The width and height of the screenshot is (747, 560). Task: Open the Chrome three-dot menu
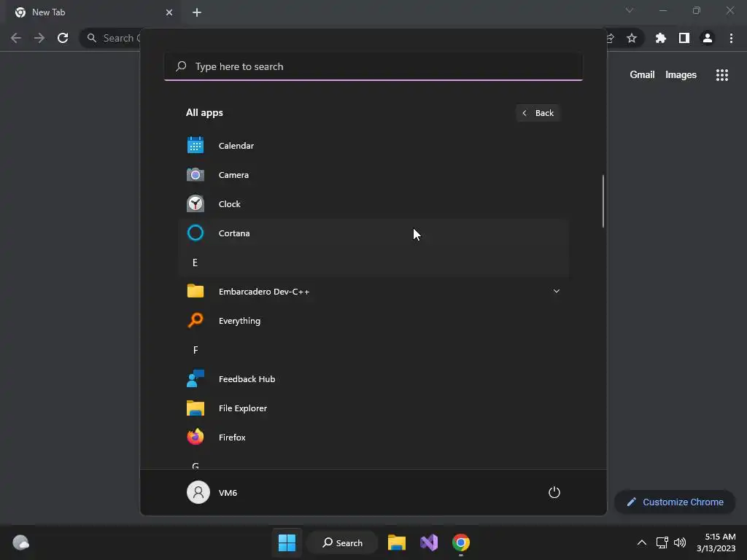coord(731,38)
